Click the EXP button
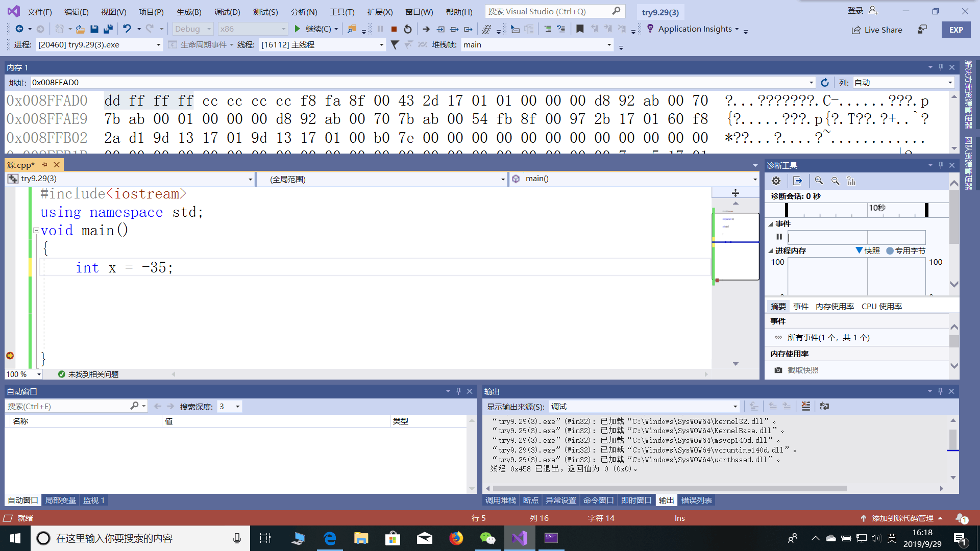Screen dimensions: 980x551 pos(956,30)
